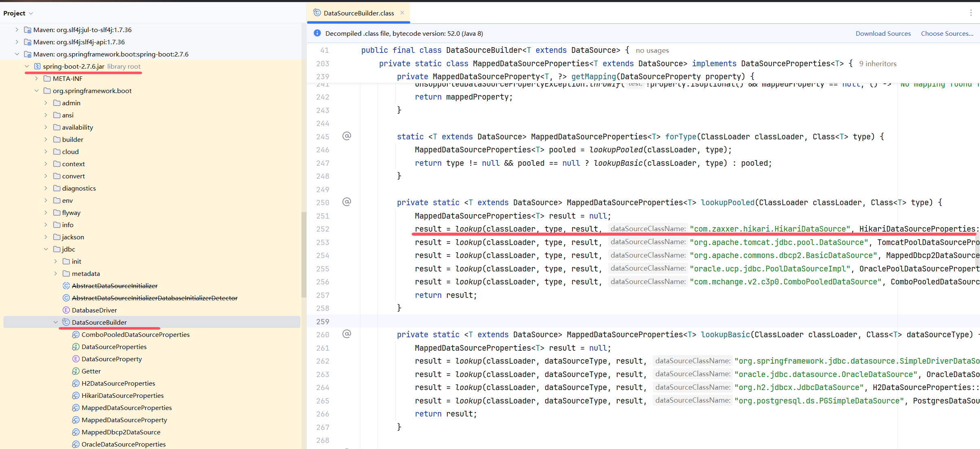Screen dimensions: 980x449
Task: Click DataSourceProperties interface icon
Action: tap(76, 347)
